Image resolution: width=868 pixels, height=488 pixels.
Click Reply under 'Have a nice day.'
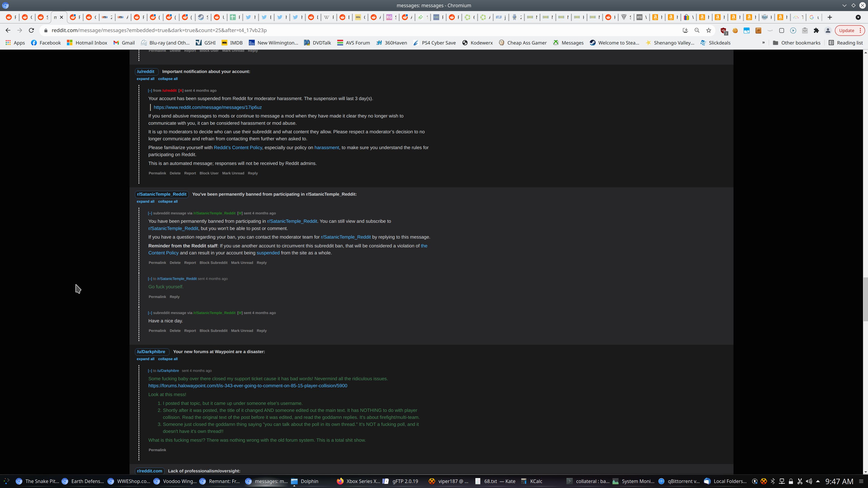point(262,331)
